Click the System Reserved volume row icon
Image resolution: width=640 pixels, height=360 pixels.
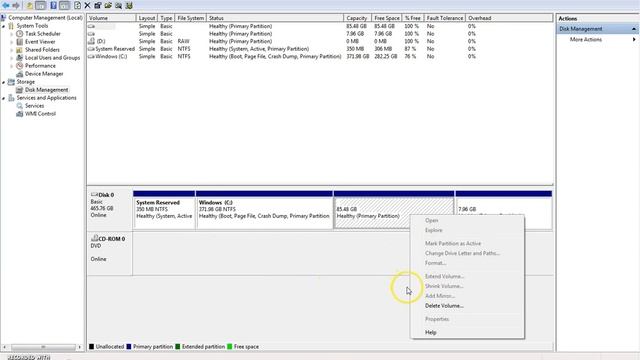tap(91, 49)
